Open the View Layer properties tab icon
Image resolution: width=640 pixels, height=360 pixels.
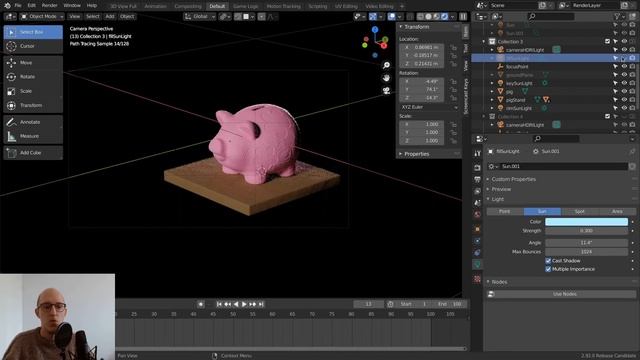(x=477, y=191)
